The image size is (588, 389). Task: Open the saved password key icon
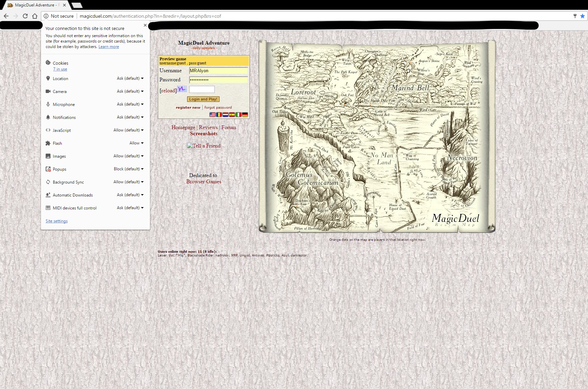point(575,16)
